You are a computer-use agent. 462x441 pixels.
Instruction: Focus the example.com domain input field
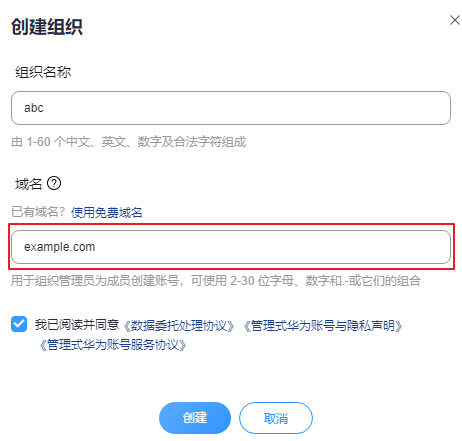(231, 247)
